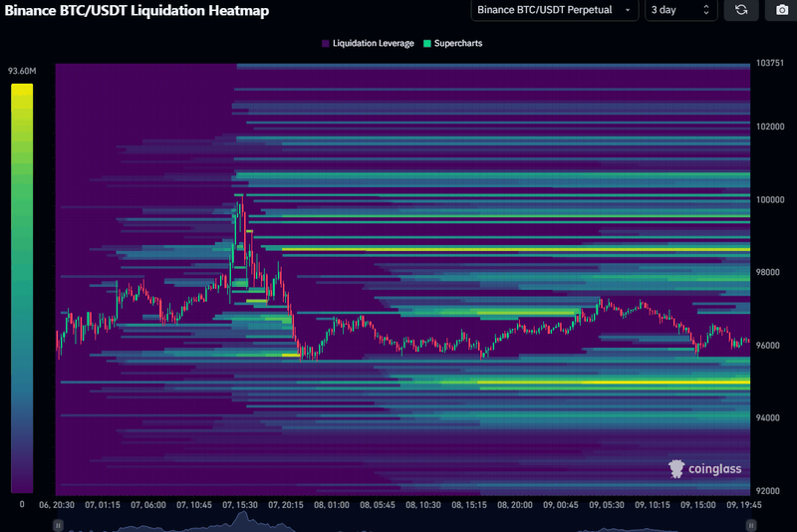The width and height of the screenshot is (797, 532).
Task: Toggle the Supercharts legend series
Action: click(453, 43)
